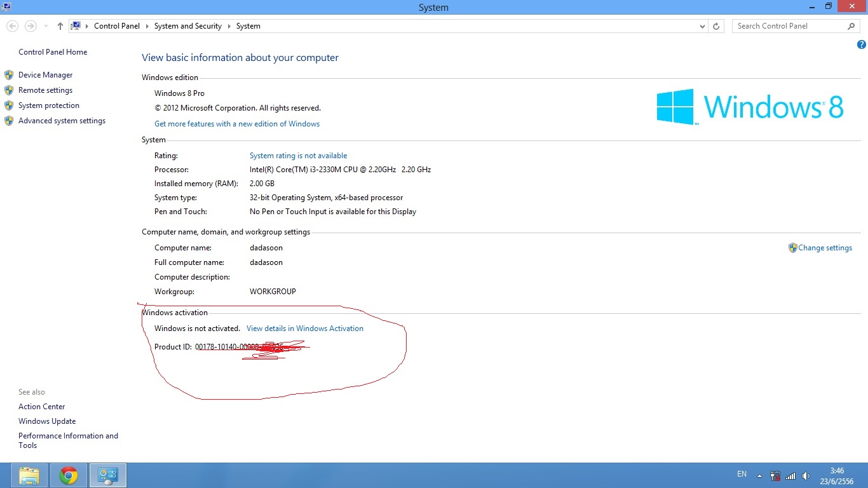Screen dimensions: 868x488
Task: Launch Google Chrome from the taskbar
Action: point(69,475)
